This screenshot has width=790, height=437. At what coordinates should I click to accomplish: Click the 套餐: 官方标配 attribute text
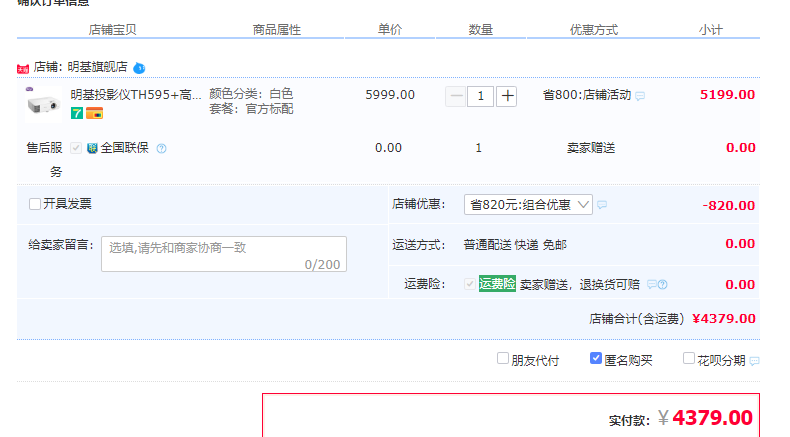click(x=251, y=109)
